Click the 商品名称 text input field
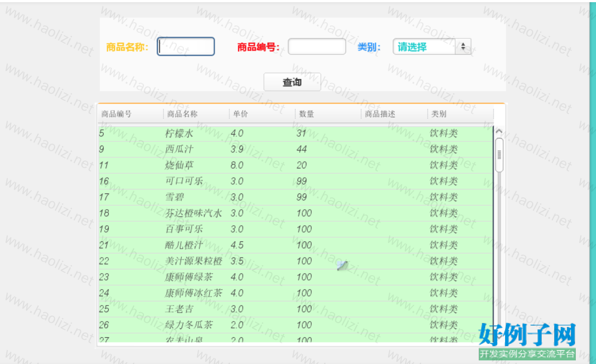596x364 pixels. click(186, 46)
